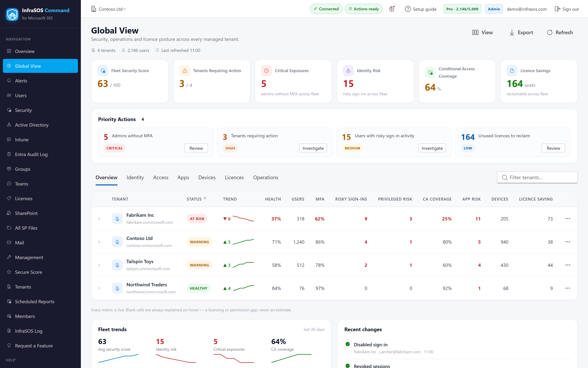Sort by the STATUS column header
588x368 pixels.
tap(196, 199)
